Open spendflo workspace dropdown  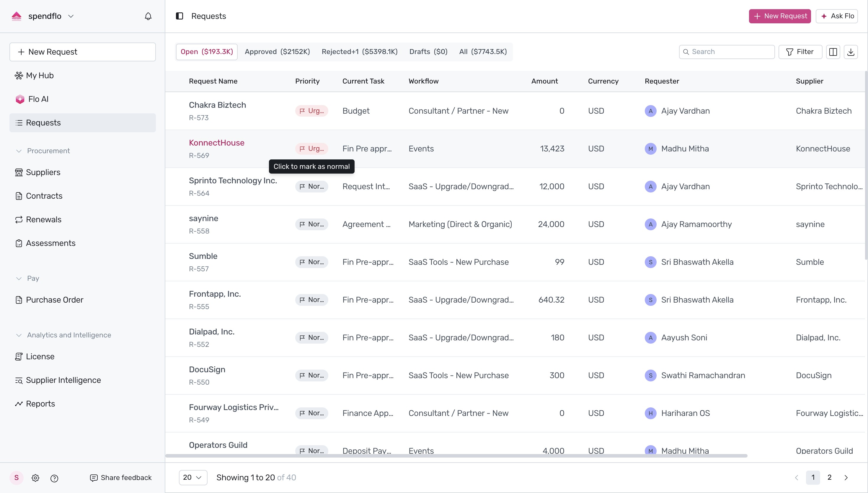71,16
